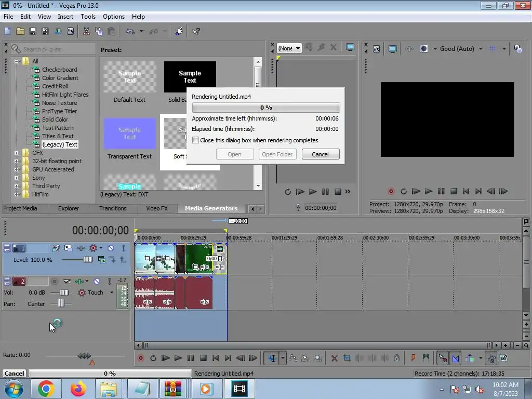Expand the 32-bit floating point folder
Viewport: 532px width, 399px height.
click(16, 161)
